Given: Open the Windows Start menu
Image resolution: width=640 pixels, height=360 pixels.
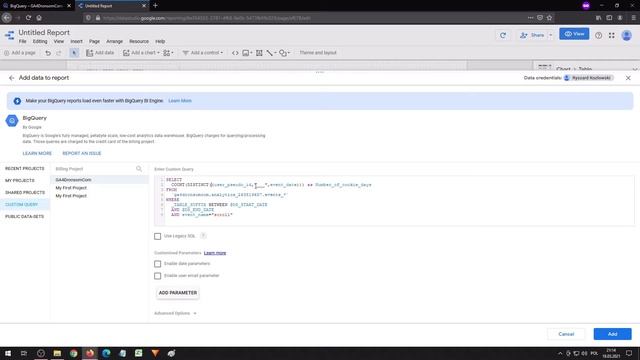Looking at the screenshot, I should (8, 353).
